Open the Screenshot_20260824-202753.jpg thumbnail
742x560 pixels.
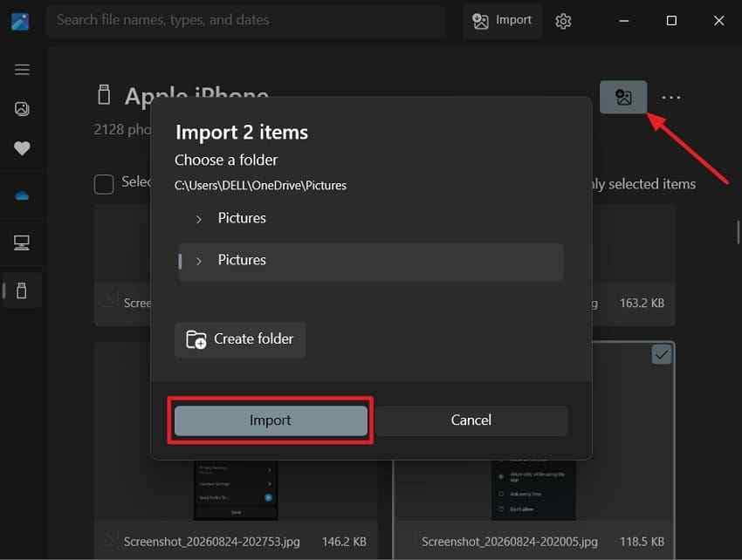(236, 490)
